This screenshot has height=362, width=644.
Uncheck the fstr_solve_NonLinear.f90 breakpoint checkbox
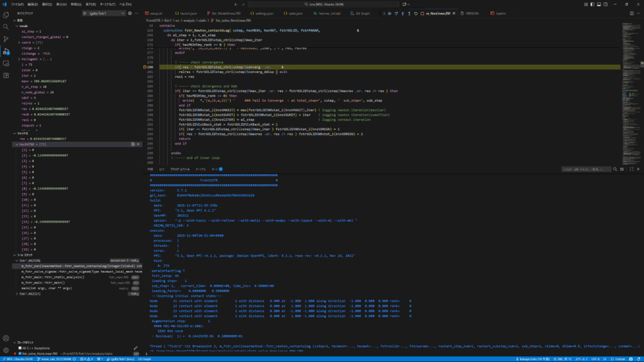tap(18, 353)
